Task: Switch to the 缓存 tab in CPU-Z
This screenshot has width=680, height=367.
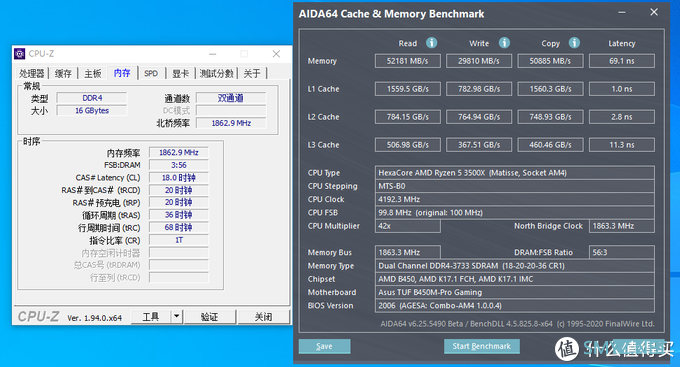Action: 63,73
